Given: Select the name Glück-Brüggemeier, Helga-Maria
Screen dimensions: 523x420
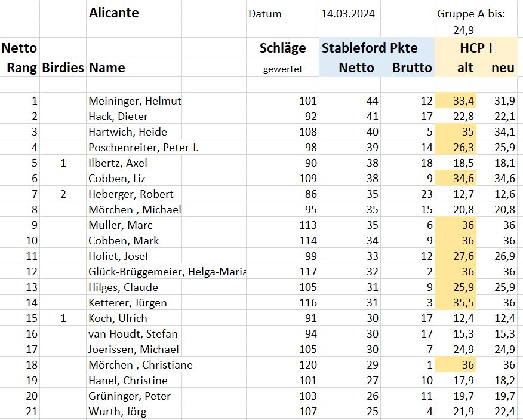Looking at the screenshot, I should pyautogui.click(x=167, y=272).
